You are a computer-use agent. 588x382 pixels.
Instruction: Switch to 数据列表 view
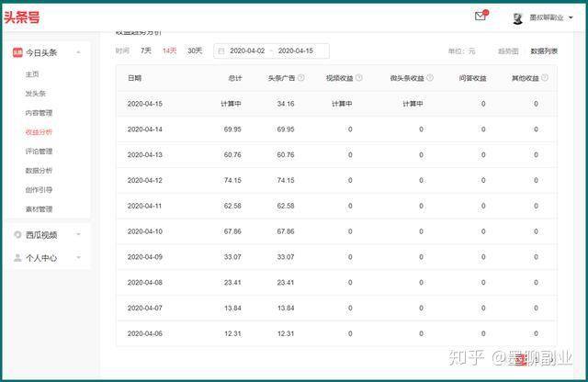tap(544, 51)
